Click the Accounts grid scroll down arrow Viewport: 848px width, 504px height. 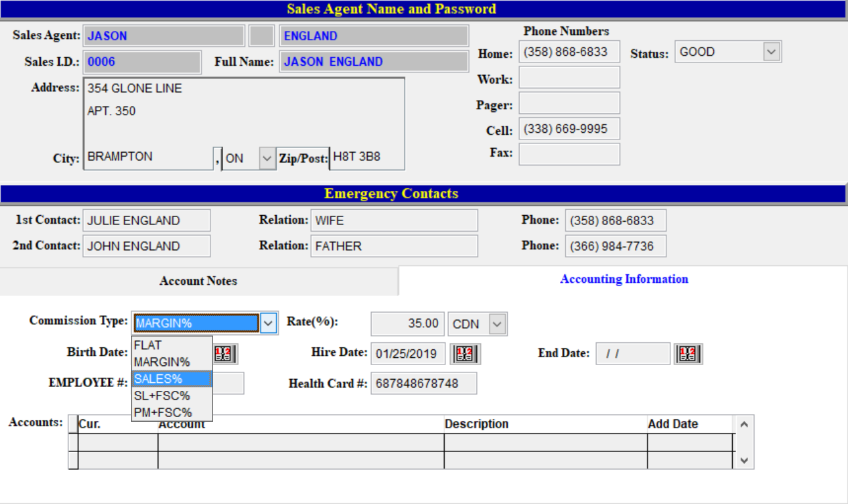click(x=744, y=461)
